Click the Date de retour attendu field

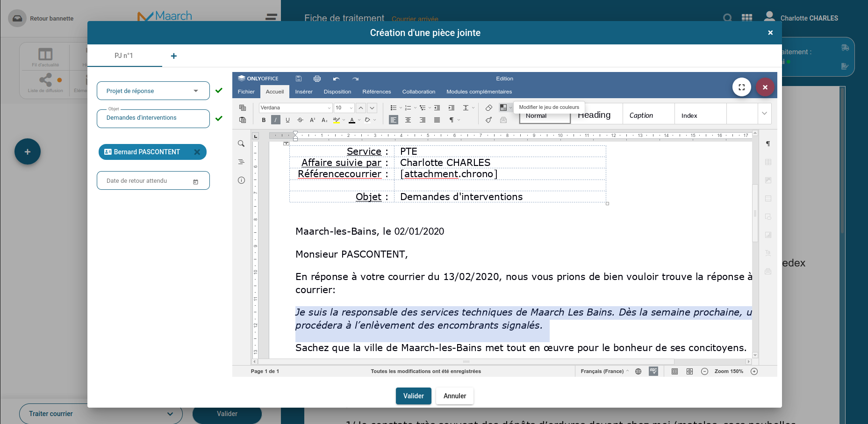pyautogui.click(x=153, y=180)
